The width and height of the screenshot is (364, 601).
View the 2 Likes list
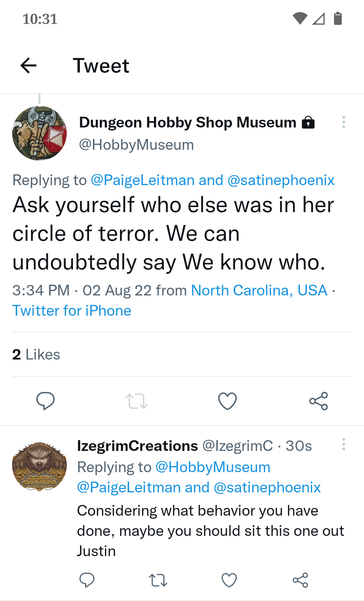pos(36,354)
